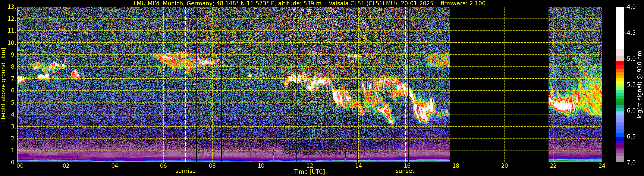644x176 pixels.
Task: Click the time axis tick label 18
Action: pos(456,166)
